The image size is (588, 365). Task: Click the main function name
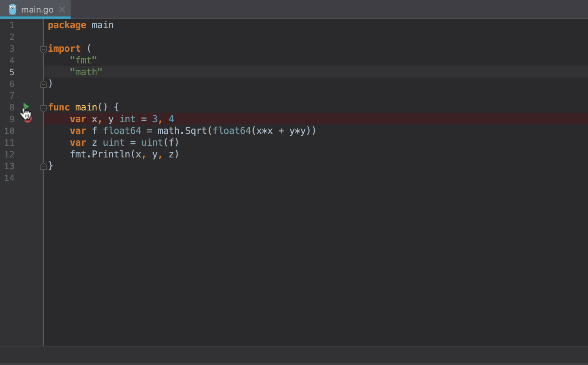pyautogui.click(x=86, y=107)
